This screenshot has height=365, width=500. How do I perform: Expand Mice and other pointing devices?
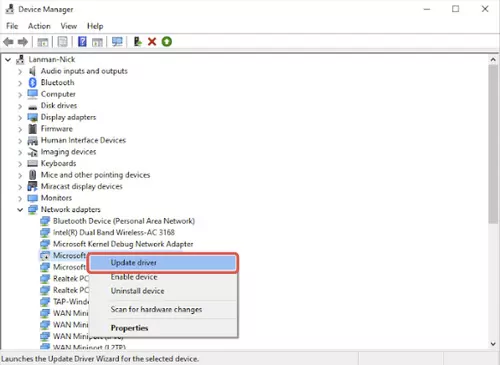click(20, 175)
